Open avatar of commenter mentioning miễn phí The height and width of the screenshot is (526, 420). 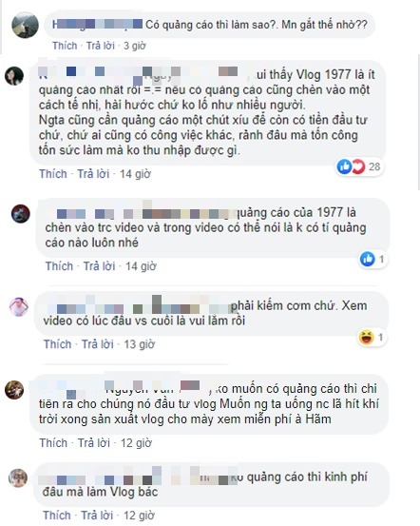[x=14, y=390]
